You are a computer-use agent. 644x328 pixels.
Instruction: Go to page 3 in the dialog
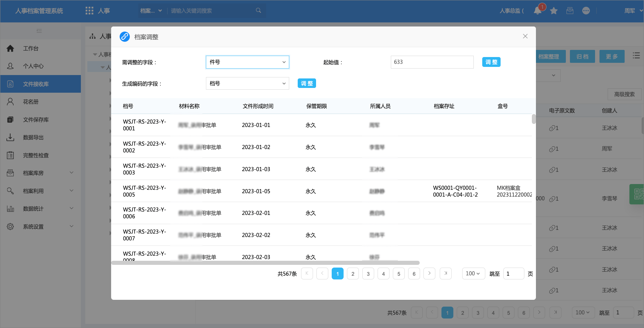[x=368, y=274]
